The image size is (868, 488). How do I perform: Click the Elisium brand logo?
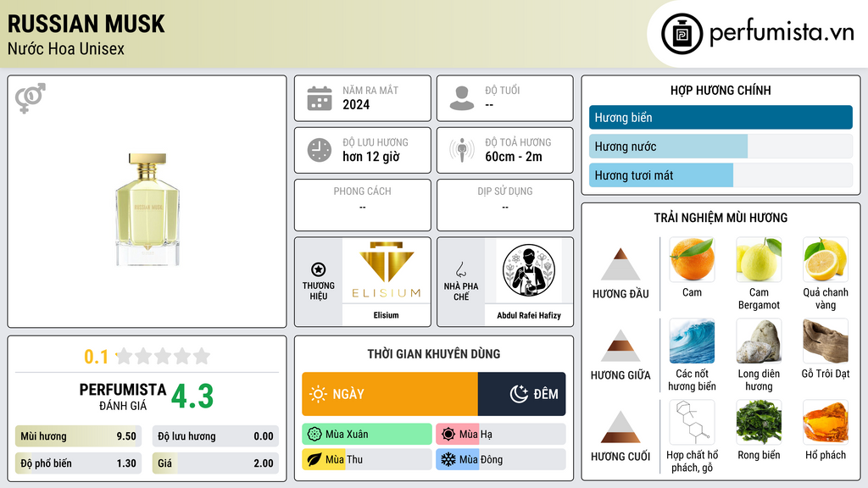[x=386, y=270]
